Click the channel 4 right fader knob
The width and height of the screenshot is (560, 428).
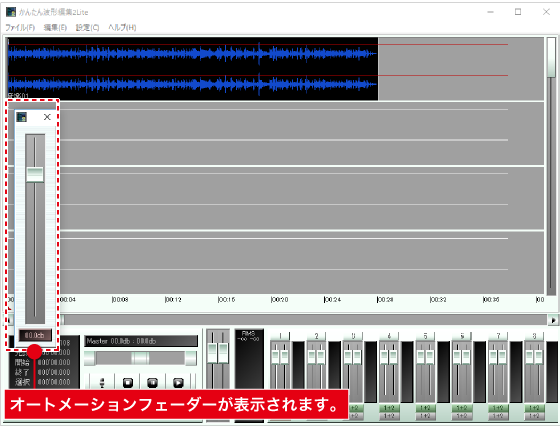(x=393, y=357)
